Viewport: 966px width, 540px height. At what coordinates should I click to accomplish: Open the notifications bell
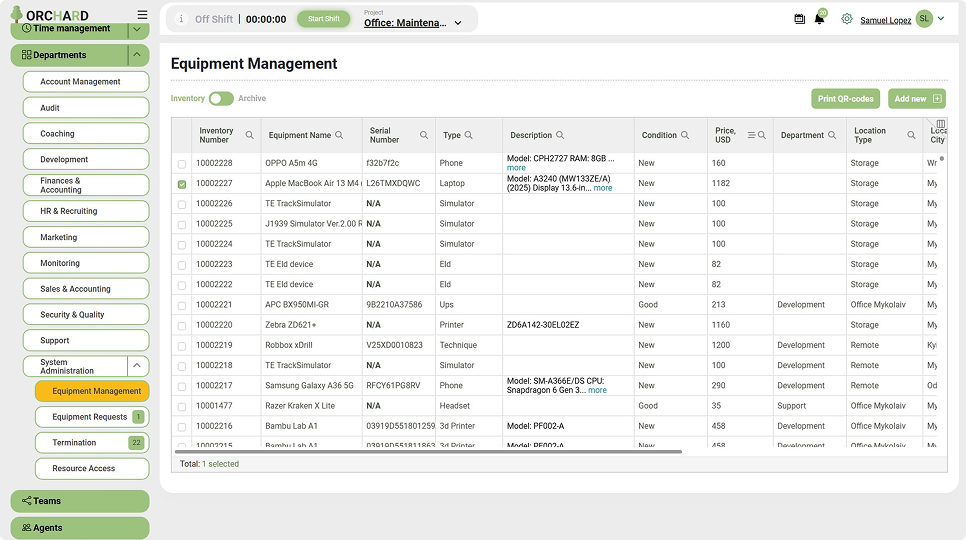[819, 19]
